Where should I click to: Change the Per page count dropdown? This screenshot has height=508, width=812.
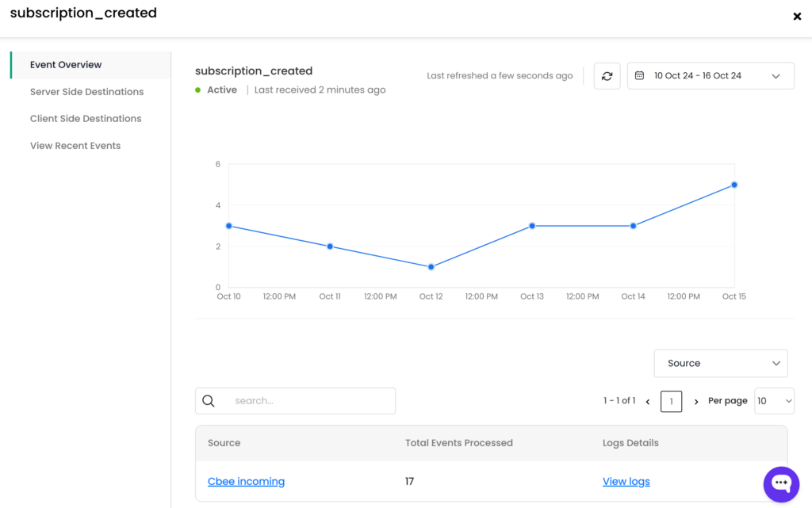773,401
